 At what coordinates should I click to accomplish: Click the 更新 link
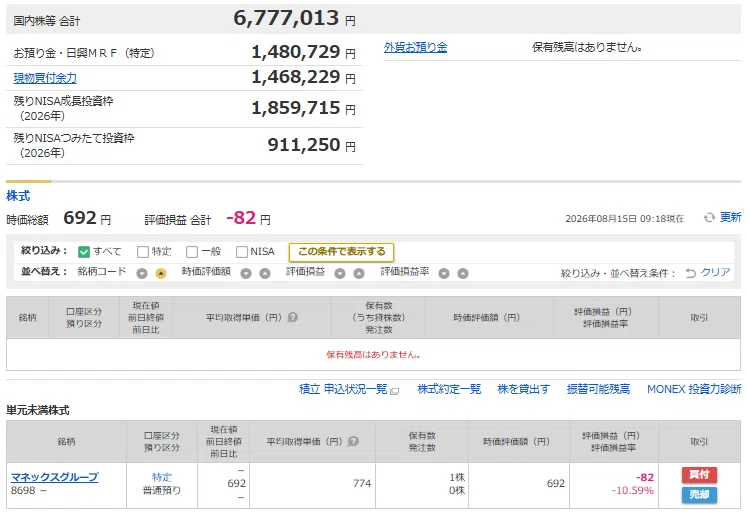point(730,217)
